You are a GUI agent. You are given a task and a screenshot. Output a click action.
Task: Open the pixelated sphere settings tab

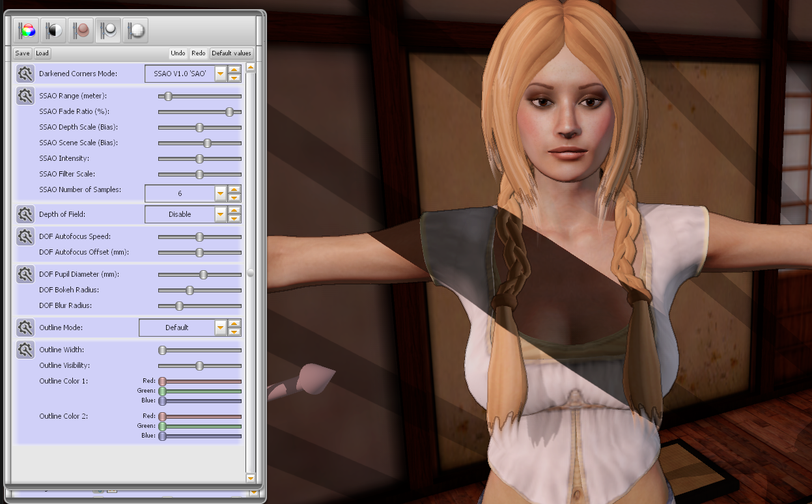pyautogui.click(x=135, y=30)
